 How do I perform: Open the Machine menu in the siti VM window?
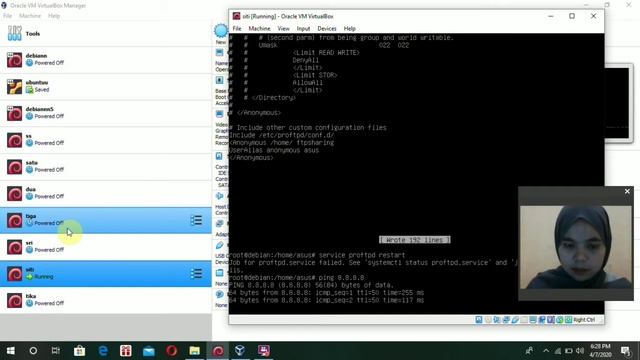coord(259,29)
